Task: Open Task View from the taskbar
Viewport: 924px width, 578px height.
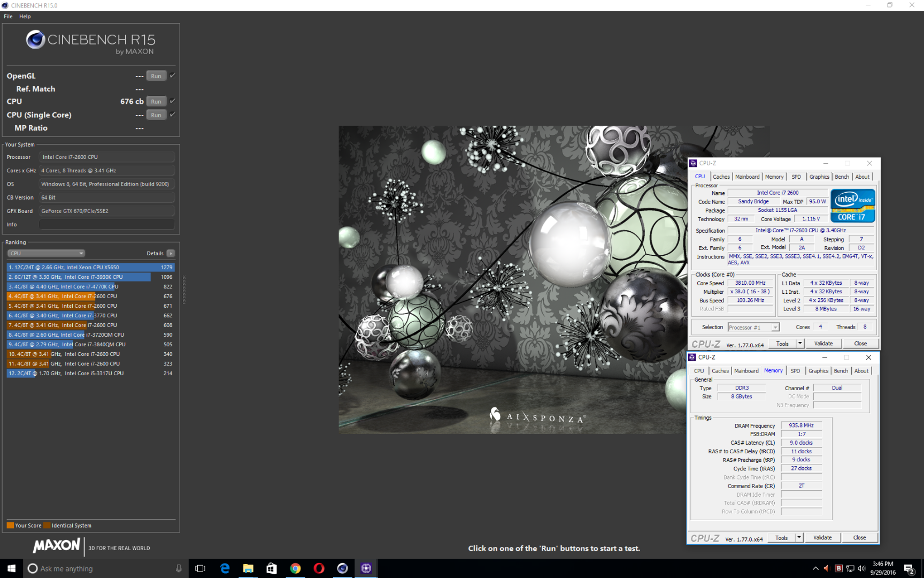Action: [201, 568]
